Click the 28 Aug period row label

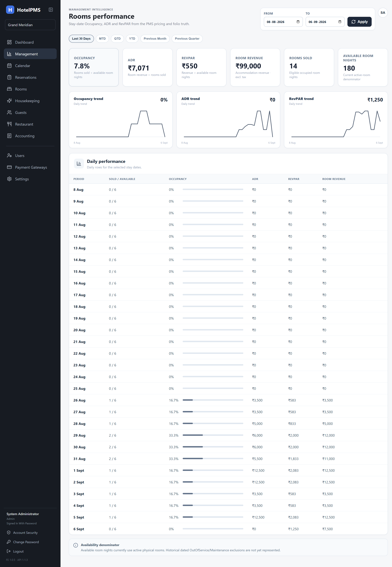[79, 424]
